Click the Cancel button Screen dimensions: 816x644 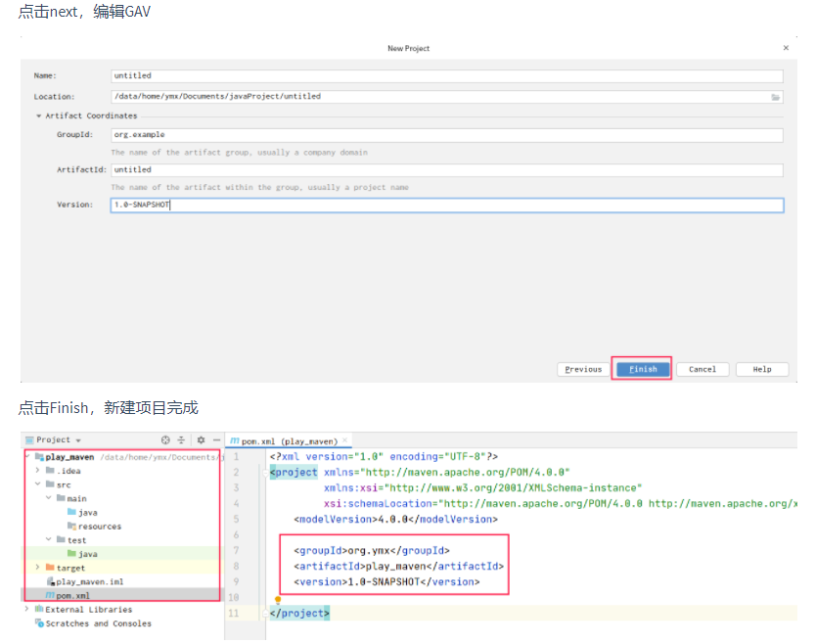click(x=703, y=369)
